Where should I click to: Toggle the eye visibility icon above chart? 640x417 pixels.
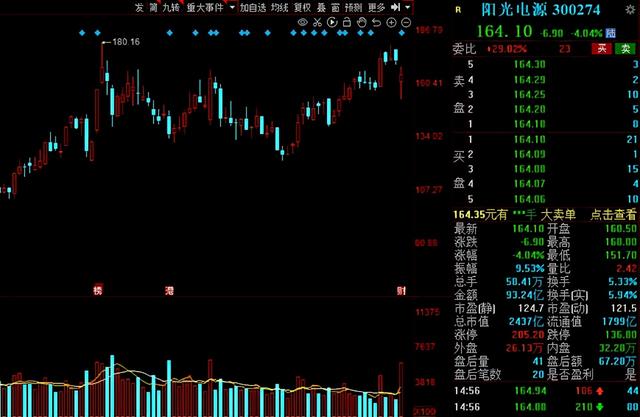coord(302,22)
